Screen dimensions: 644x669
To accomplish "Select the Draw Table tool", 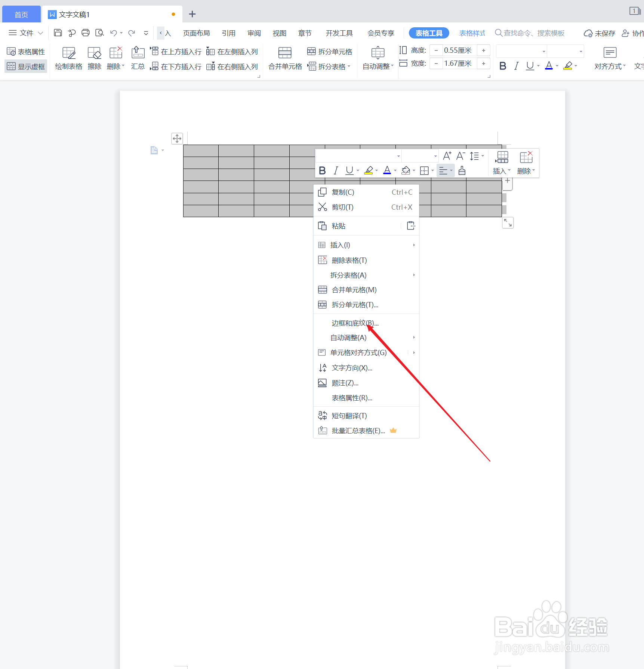I will pos(69,59).
